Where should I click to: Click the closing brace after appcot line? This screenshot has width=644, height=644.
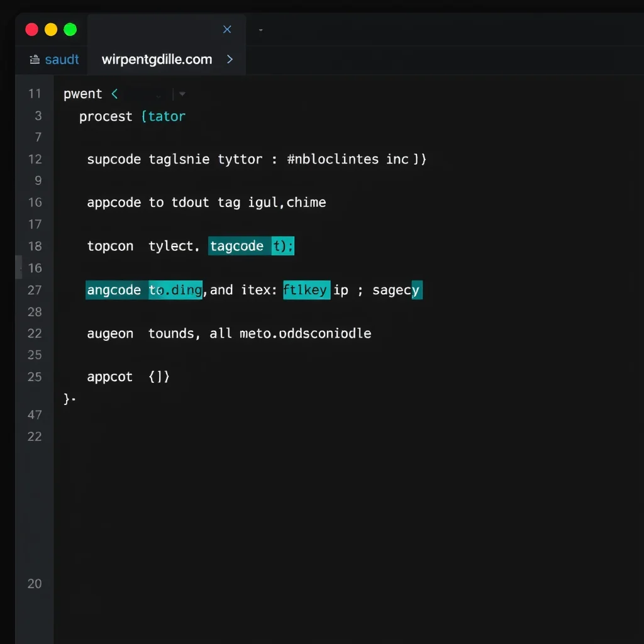point(67,398)
